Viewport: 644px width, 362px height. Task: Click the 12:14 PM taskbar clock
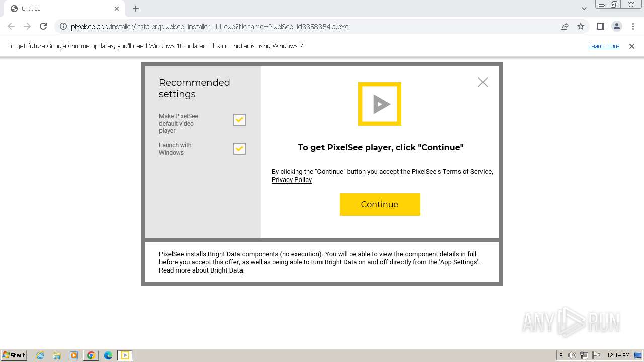click(618, 355)
